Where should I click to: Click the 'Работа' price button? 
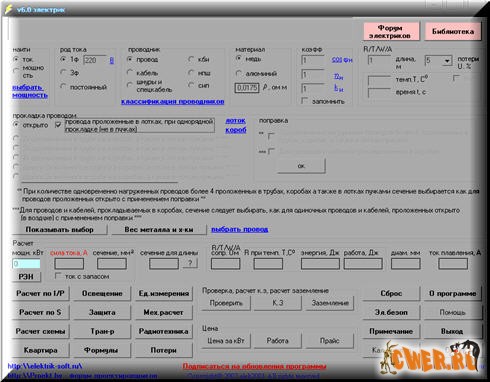pyautogui.click(x=278, y=341)
